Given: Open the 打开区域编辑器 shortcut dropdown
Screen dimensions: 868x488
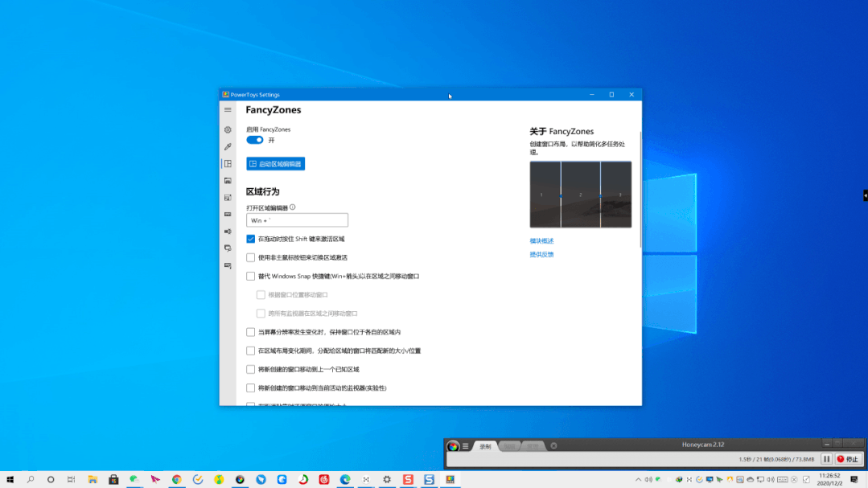Looking at the screenshot, I should pos(297,219).
